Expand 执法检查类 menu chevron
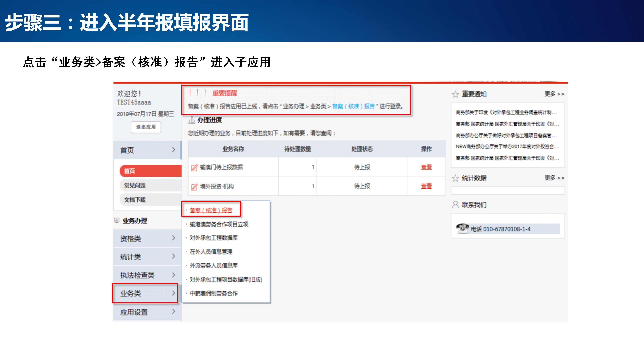644x362 pixels. coord(174,275)
